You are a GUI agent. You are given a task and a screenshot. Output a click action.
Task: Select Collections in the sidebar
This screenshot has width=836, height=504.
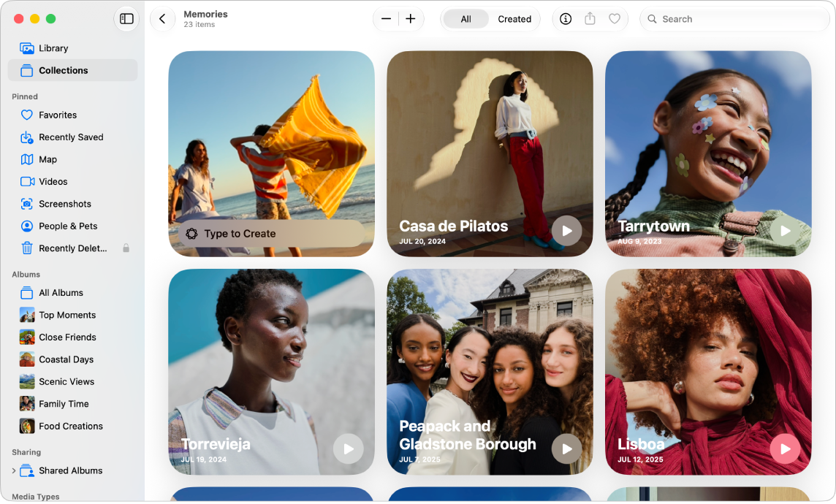tap(72, 70)
